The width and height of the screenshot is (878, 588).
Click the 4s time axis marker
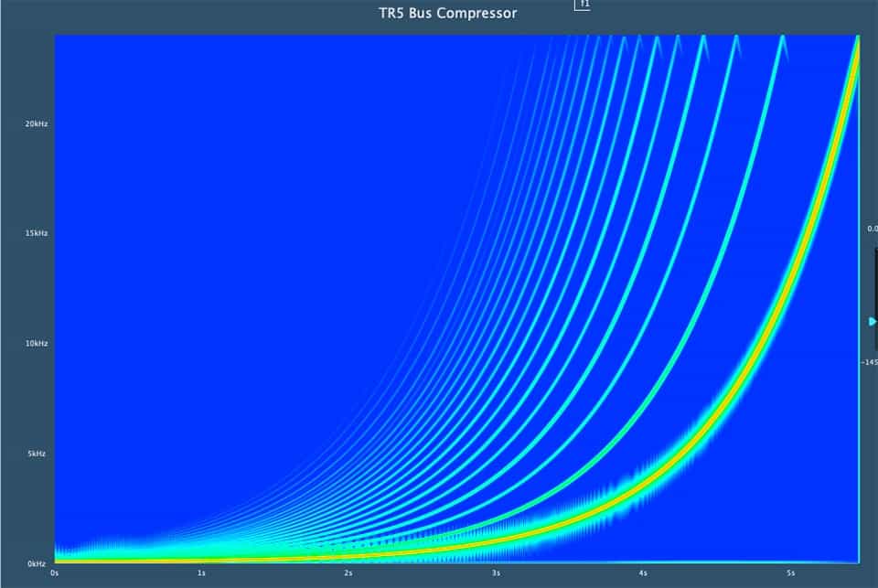(643, 573)
